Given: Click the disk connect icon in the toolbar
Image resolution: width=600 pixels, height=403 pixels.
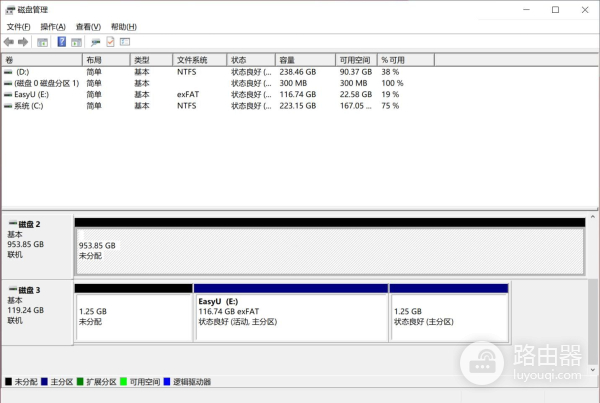Looking at the screenshot, I should click(95, 42).
